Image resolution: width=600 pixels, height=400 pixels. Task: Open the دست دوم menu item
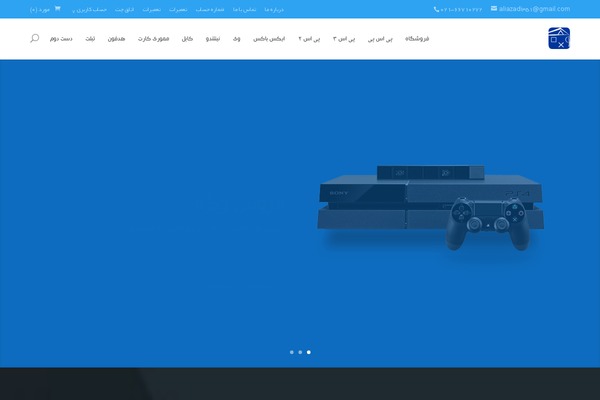coord(61,39)
